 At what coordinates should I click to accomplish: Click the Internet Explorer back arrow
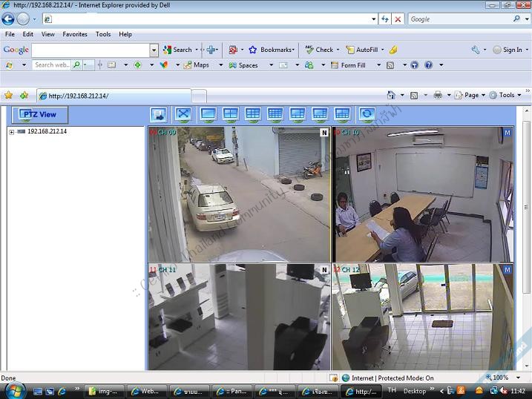pos(8,19)
